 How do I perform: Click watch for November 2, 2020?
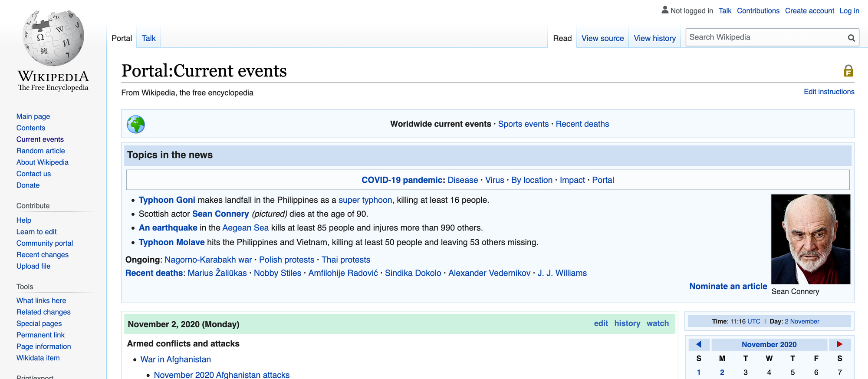pyautogui.click(x=658, y=323)
